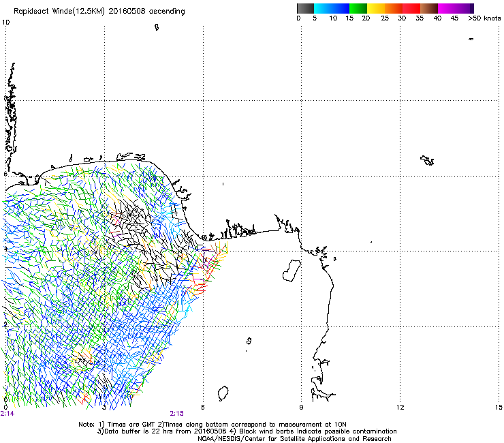The image size is (504, 443).
Task: Click the note line starting 'Data buffer is 22 hrs'
Action: click(x=247, y=431)
